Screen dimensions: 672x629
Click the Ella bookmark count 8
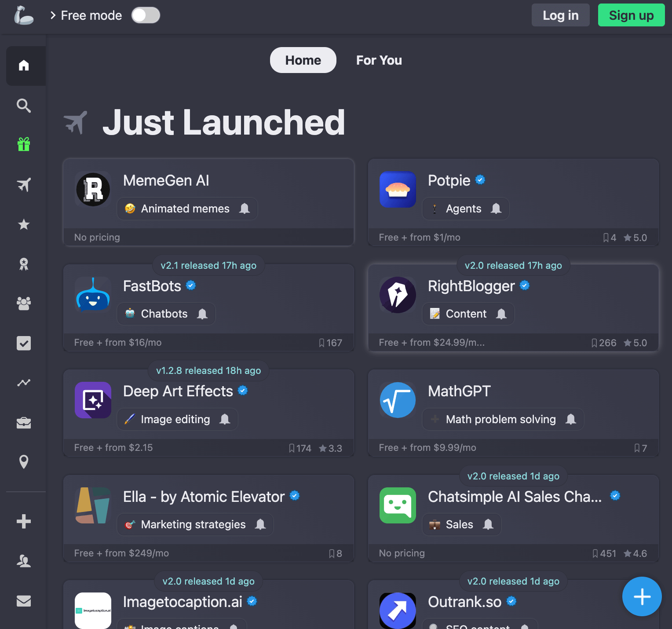point(336,553)
